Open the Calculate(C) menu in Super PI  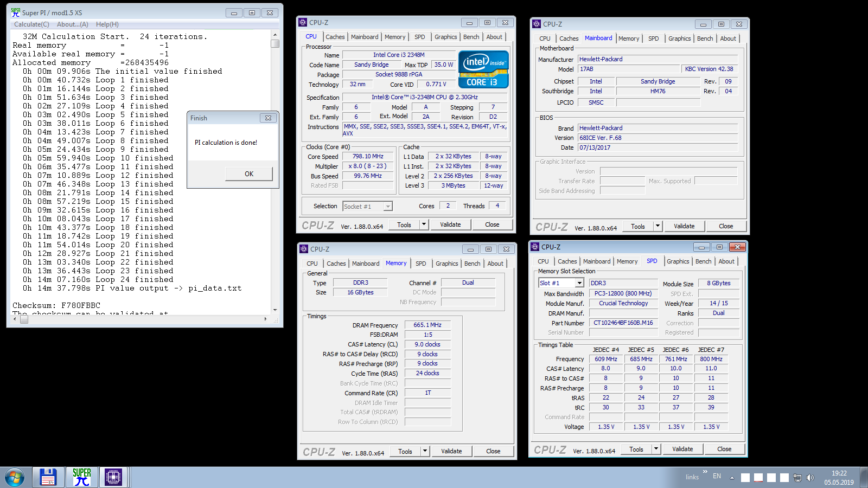click(x=31, y=24)
